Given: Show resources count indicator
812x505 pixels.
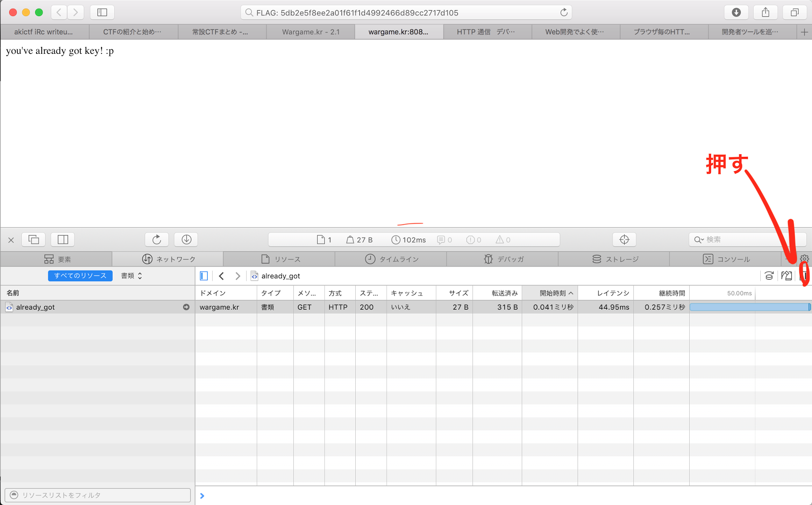Looking at the screenshot, I should [324, 240].
